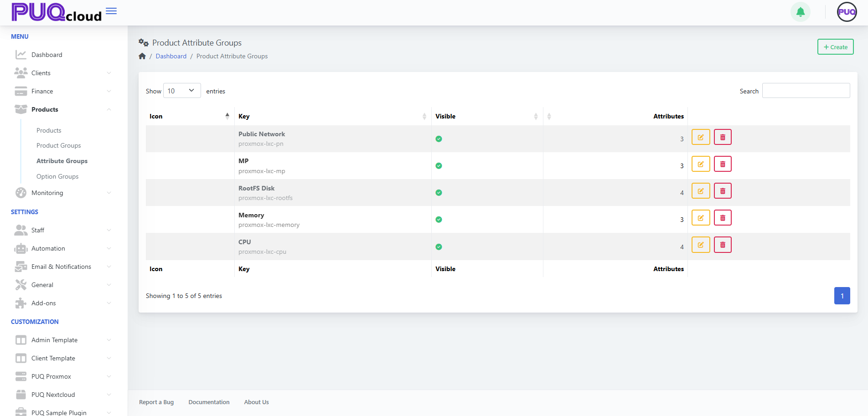
Task: Open the Show entries count dropdown
Action: [x=182, y=91]
